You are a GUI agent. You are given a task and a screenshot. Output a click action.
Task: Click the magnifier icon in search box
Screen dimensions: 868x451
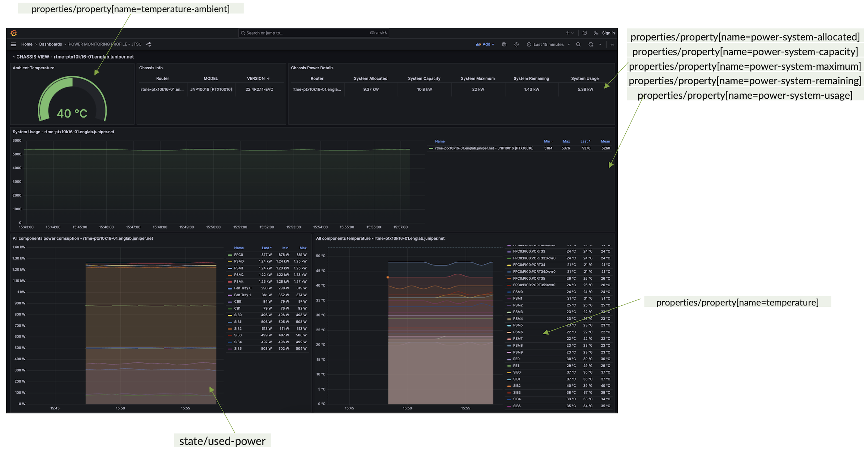point(243,33)
